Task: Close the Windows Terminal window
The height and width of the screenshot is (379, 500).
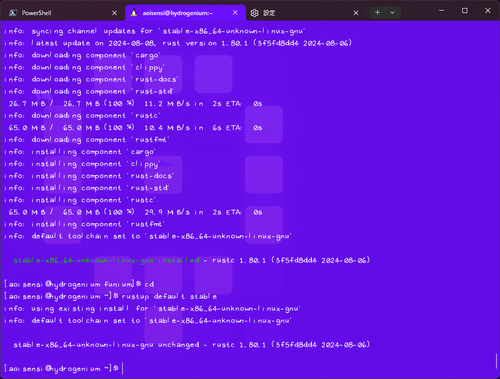Action: coord(488,11)
